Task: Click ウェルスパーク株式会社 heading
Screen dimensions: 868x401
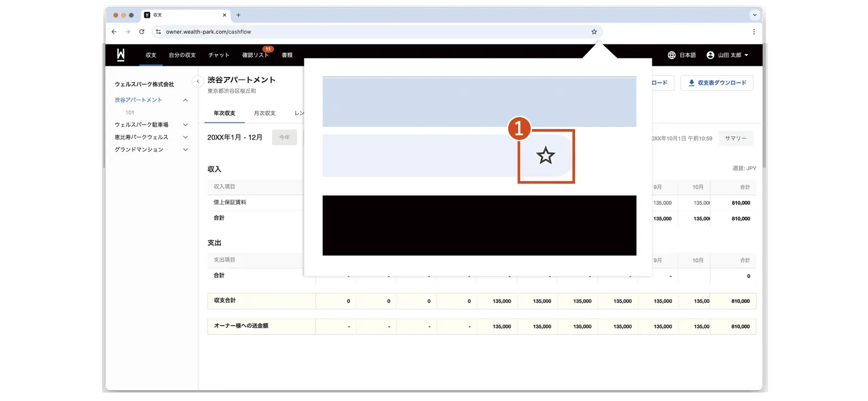Action: 144,85
